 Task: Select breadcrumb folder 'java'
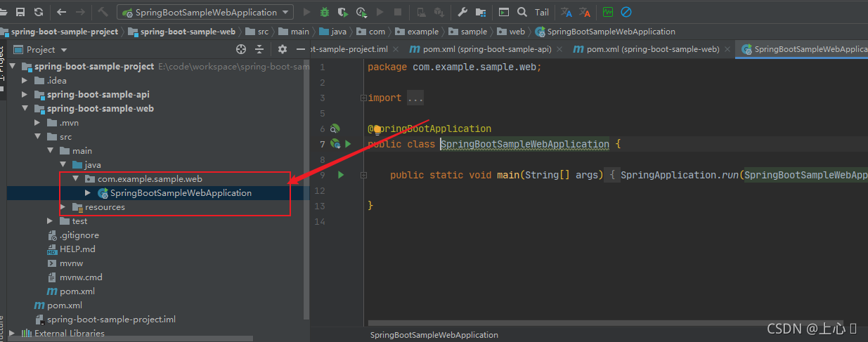point(332,32)
